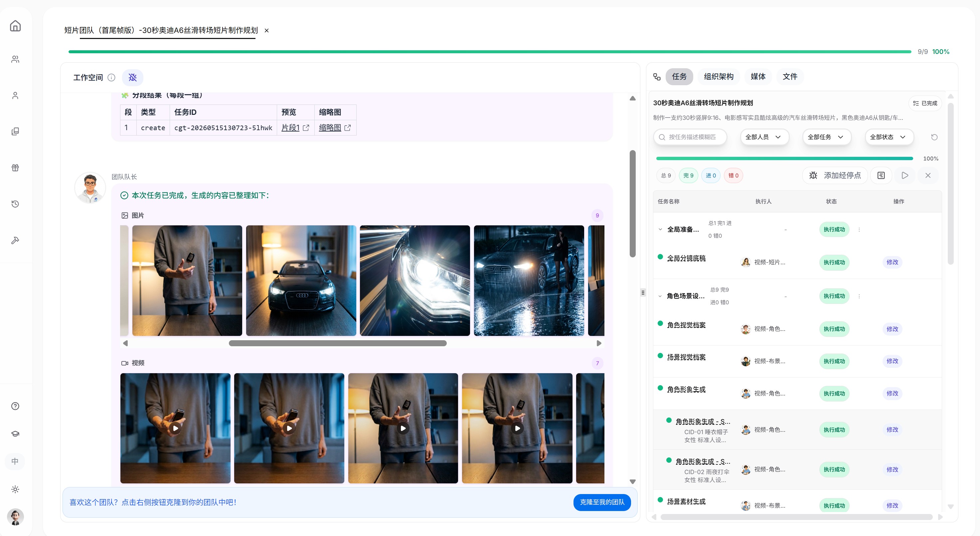Click 修改 for 场景素材生成 task
The width and height of the screenshot is (980, 536).
pyautogui.click(x=892, y=506)
